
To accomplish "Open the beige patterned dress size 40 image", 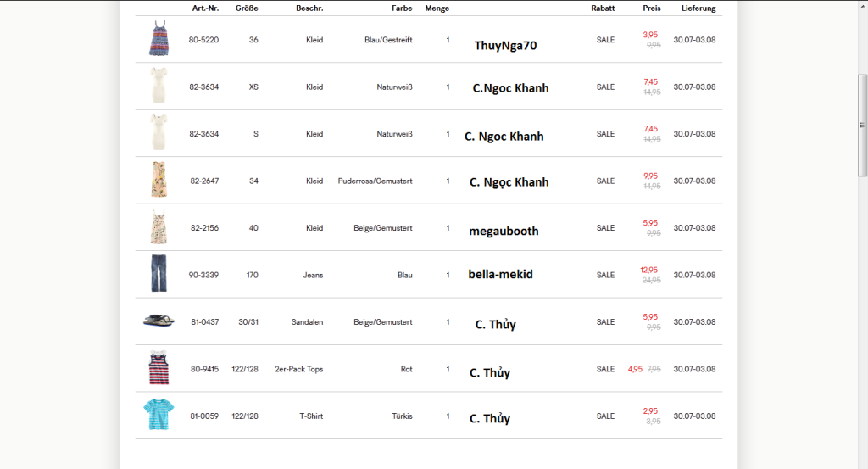I will (x=159, y=227).
